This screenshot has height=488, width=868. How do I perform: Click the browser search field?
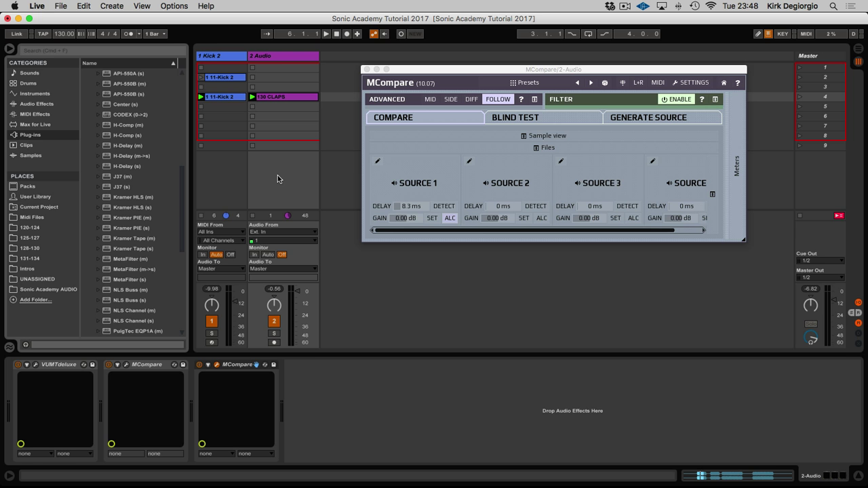[x=102, y=50]
